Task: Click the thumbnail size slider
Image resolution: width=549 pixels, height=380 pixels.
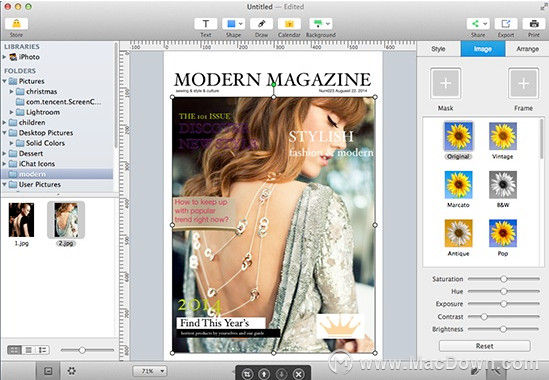Action: click(82, 350)
